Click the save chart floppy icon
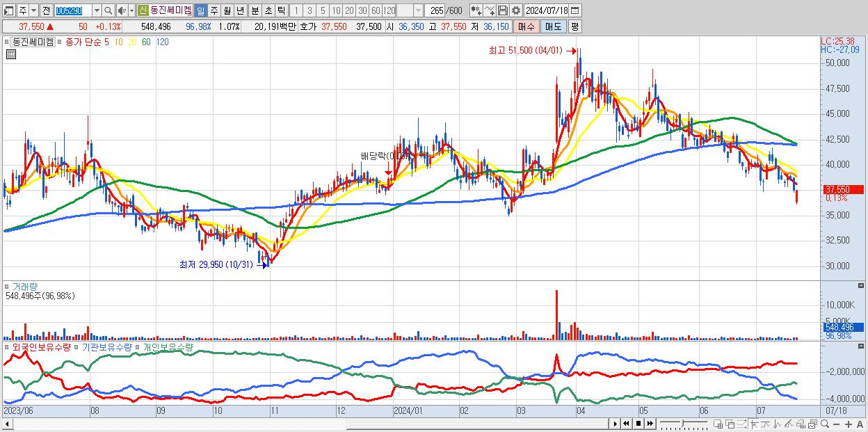Image resolution: width=868 pixels, height=432 pixels. pyautogui.click(x=503, y=10)
